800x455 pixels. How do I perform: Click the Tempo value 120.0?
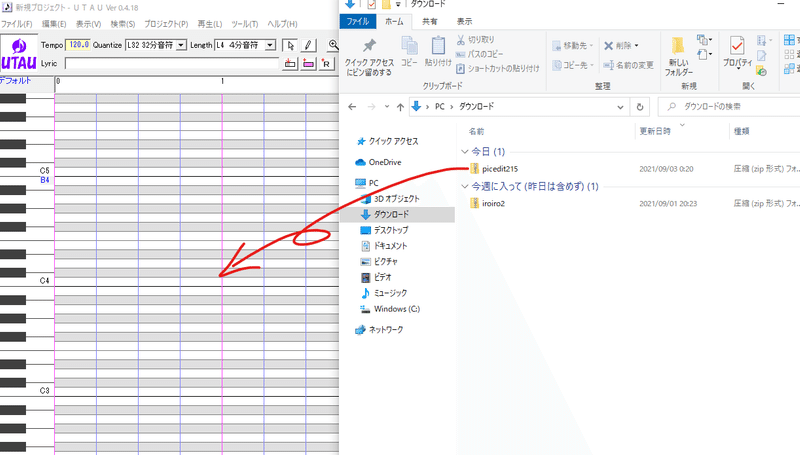[x=78, y=45]
